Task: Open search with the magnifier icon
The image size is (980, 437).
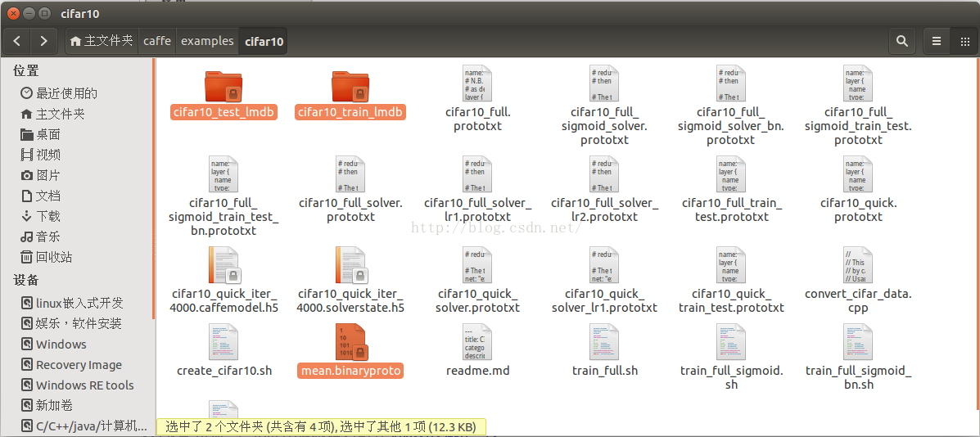Action: (x=901, y=41)
